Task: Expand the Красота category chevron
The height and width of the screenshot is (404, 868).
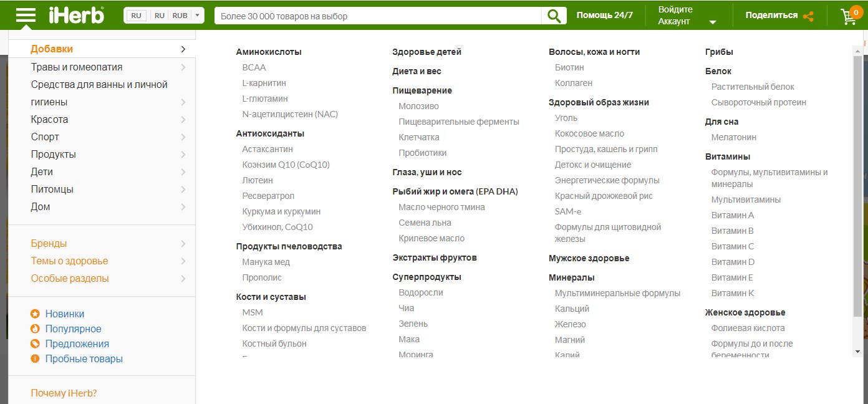Action: coord(183,120)
